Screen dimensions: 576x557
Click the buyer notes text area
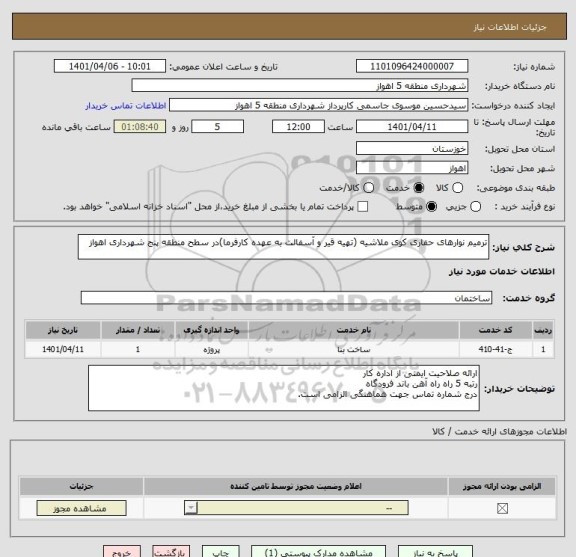point(284,388)
